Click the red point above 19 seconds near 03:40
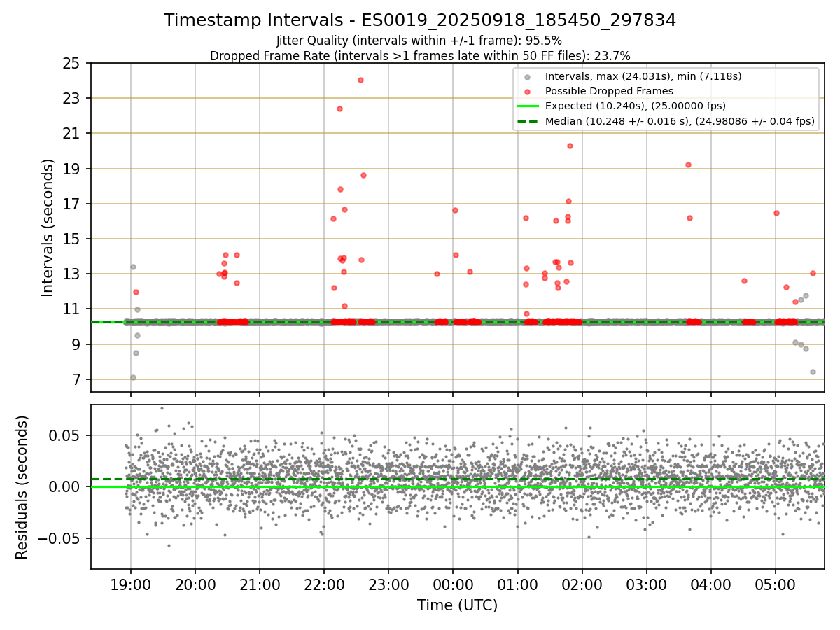This screenshot has width=840, height=630. 688,164
